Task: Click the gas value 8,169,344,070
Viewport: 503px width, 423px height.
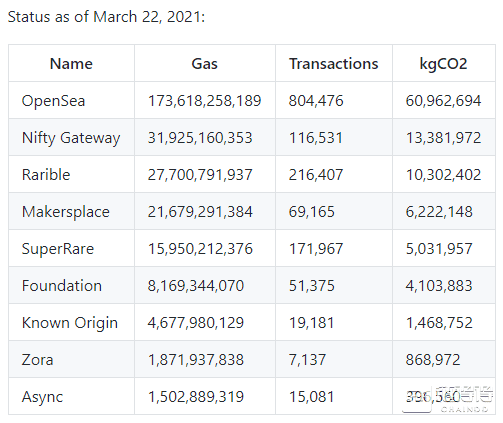Action: [x=196, y=286]
